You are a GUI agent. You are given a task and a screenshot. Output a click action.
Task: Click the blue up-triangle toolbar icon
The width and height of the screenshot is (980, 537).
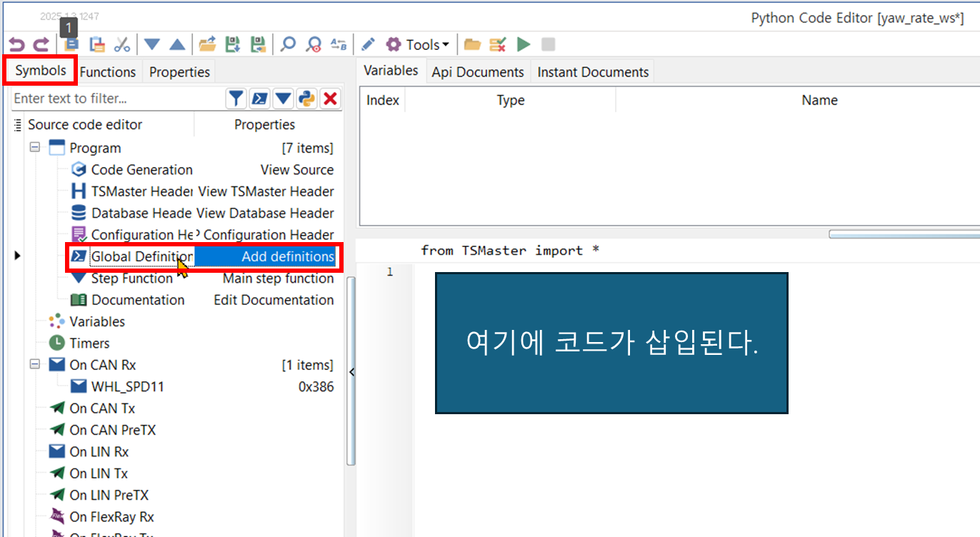[177, 45]
